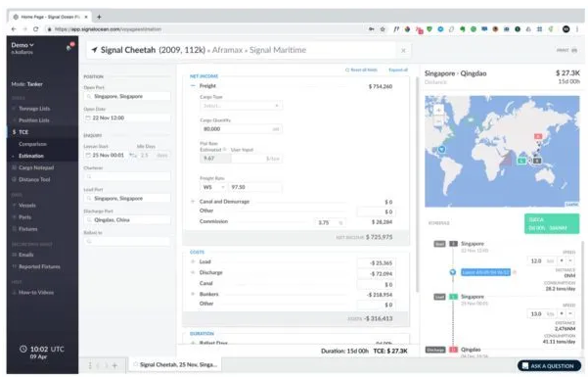Click the green SECA info badge
This screenshot has height=377, width=588.
552,224
